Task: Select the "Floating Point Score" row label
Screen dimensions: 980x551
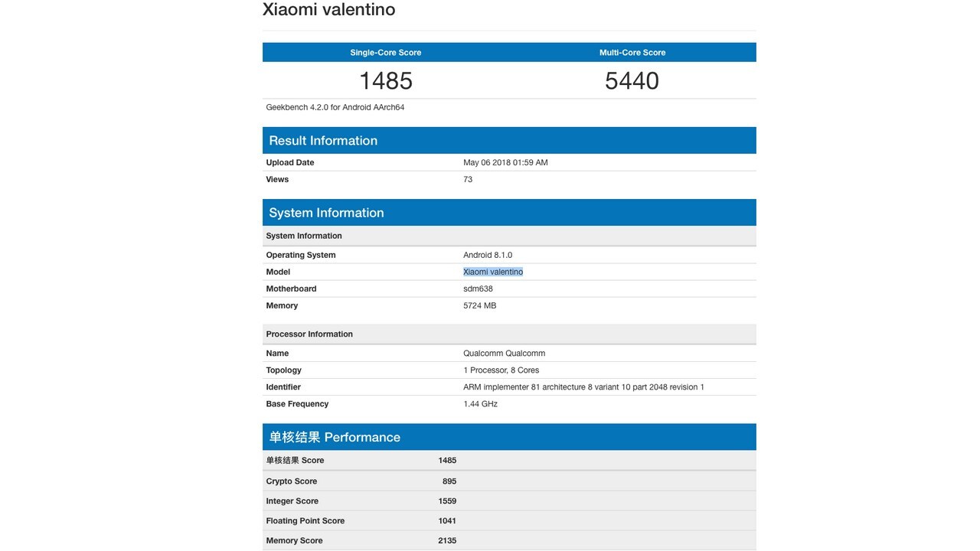Action: point(305,521)
